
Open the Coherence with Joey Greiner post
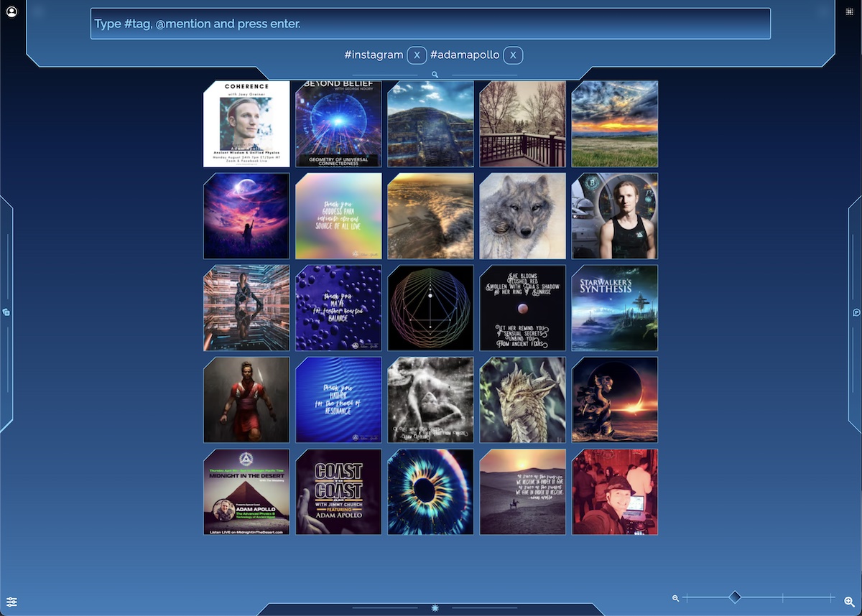[x=246, y=123]
